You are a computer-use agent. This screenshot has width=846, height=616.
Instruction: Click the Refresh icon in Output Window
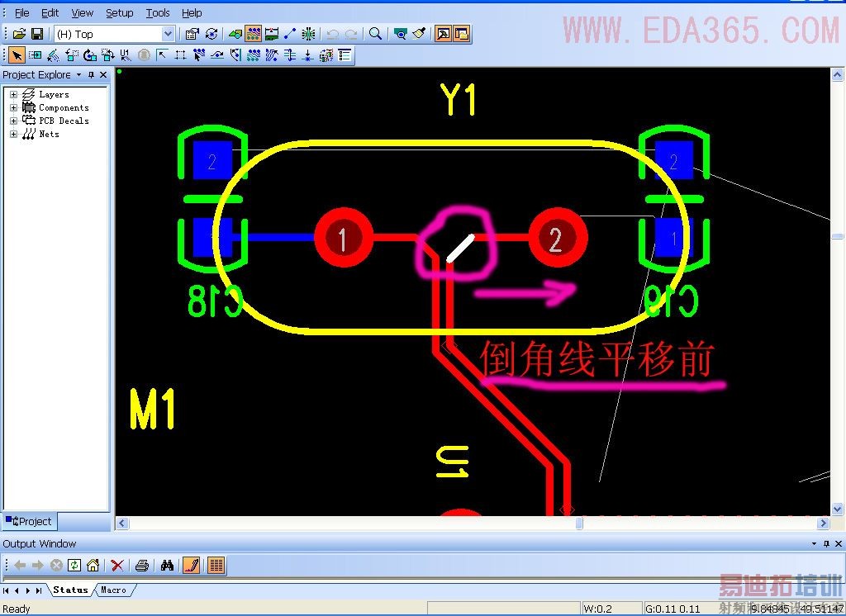click(x=74, y=566)
